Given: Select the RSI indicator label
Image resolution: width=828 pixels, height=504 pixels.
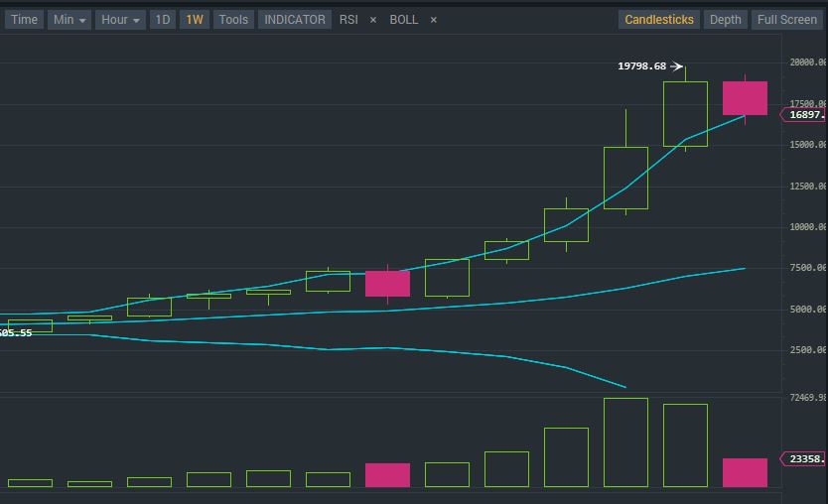Looking at the screenshot, I should coord(348,20).
